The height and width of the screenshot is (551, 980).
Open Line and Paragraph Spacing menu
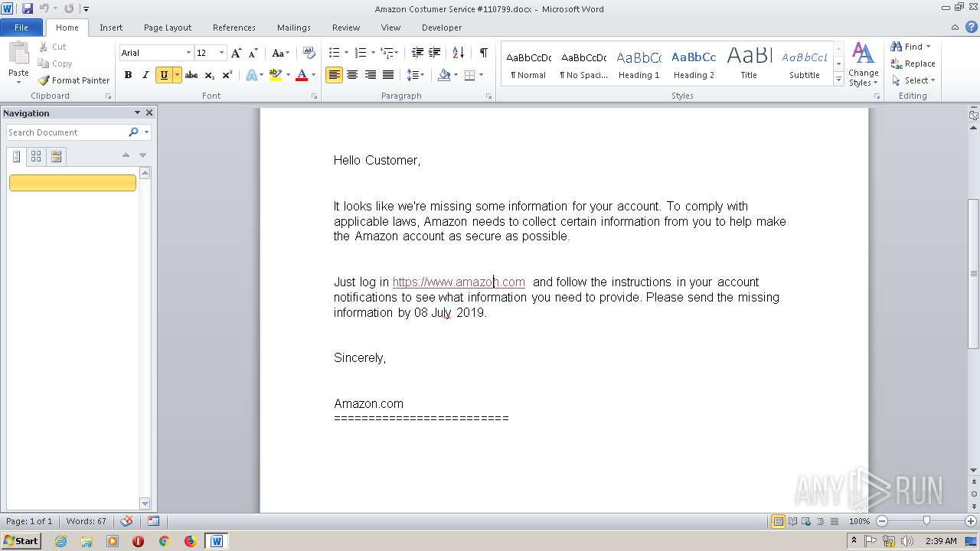[x=415, y=75]
